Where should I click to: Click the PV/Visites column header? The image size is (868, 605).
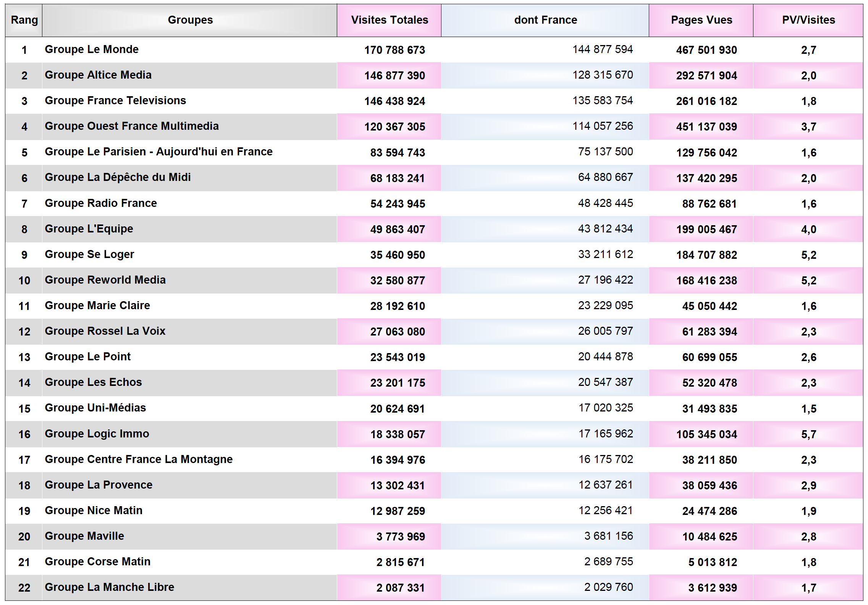tap(808, 20)
